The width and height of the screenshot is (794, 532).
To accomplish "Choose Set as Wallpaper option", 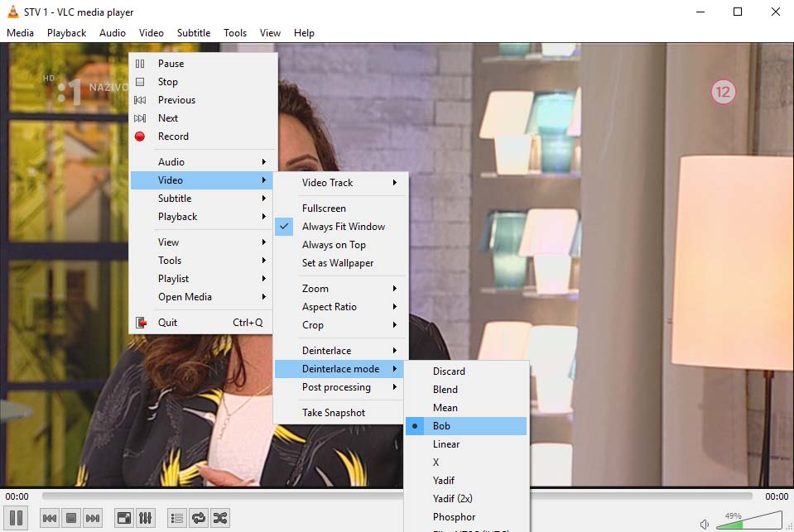I will coord(339,263).
